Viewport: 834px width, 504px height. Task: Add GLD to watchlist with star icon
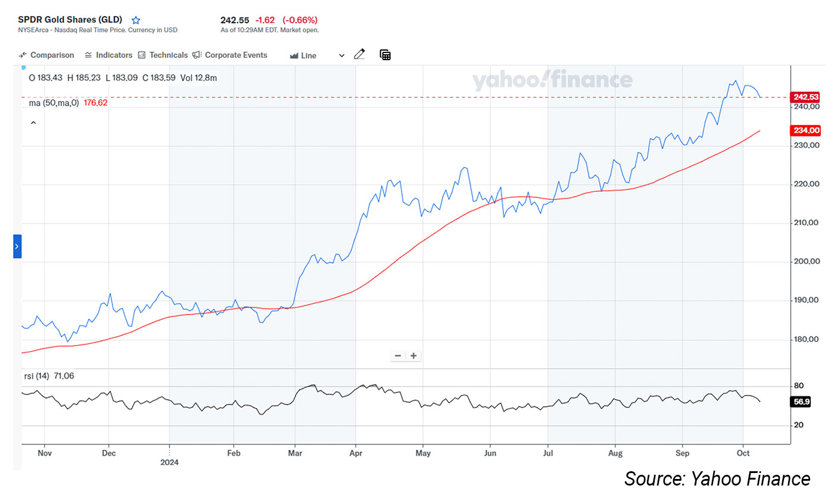coord(136,20)
